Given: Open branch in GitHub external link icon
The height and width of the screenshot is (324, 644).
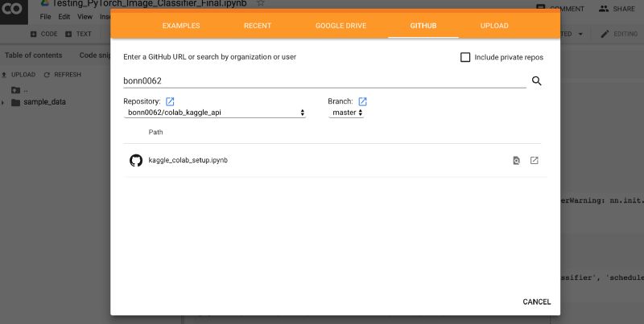Looking at the screenshot, I should pyautogui.click(x=362, y=101).
